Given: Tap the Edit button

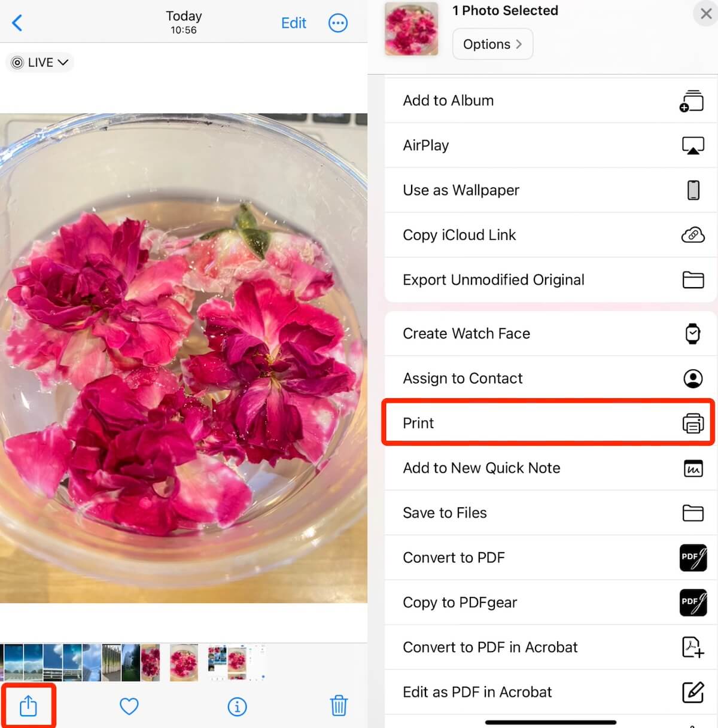Looking at the screenshot, I should click(294, 23).
